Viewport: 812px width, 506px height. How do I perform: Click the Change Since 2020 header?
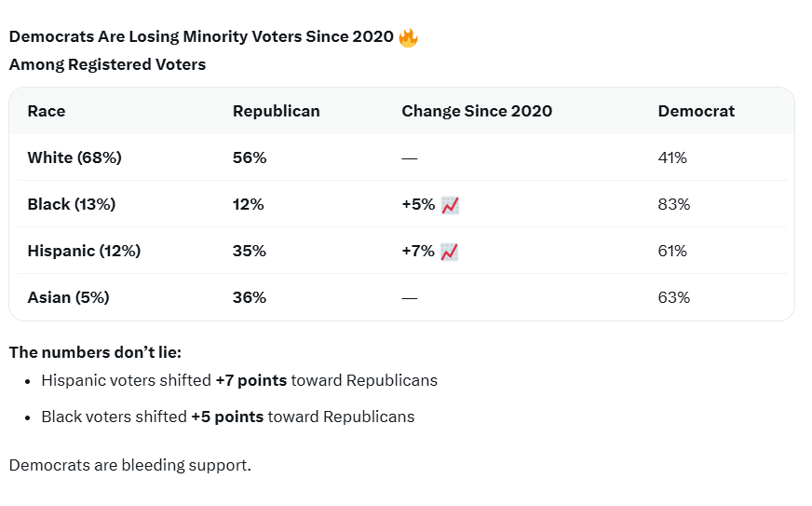tap(477, 111)
